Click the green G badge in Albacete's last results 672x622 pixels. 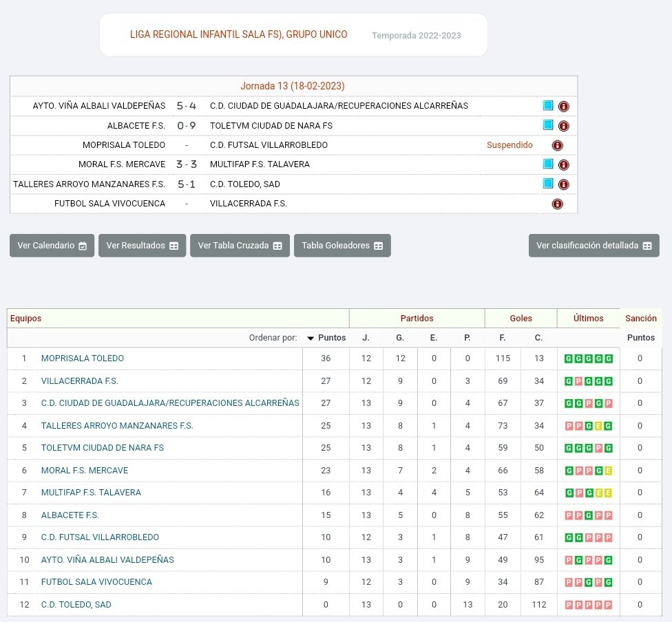coord(589,515)
